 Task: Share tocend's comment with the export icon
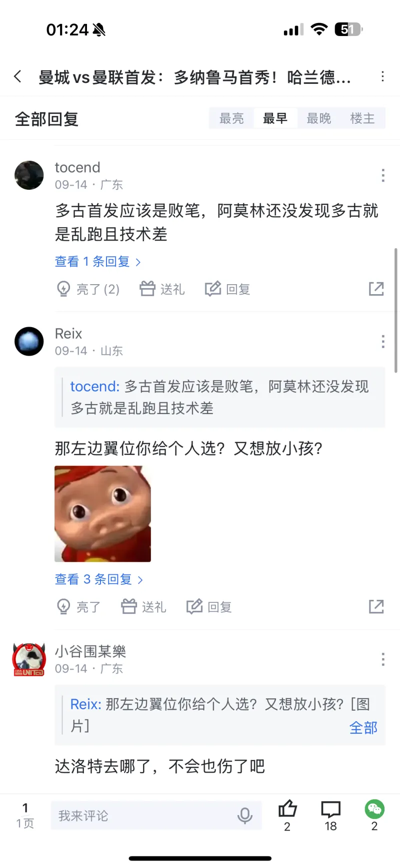tap(376, 289)
